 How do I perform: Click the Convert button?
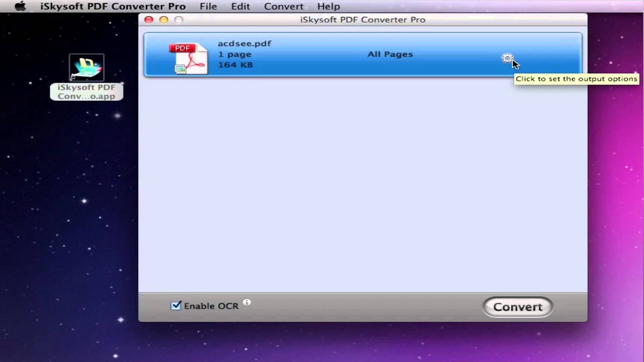[x=518, y=307]
